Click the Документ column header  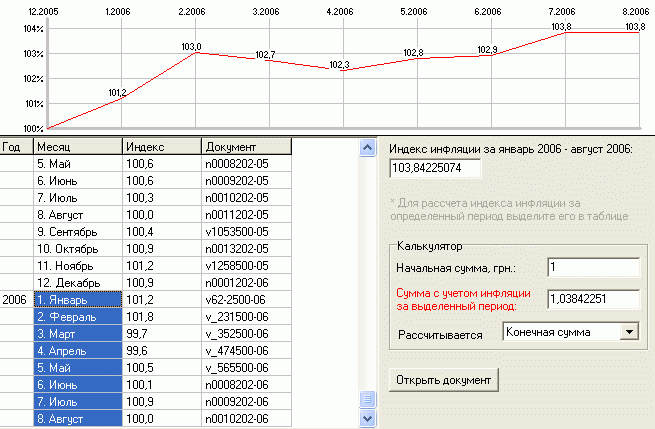point(246,146)
